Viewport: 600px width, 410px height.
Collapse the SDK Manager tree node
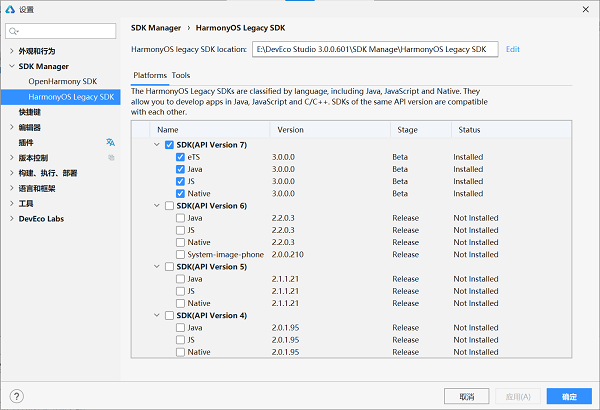[12, 66]
